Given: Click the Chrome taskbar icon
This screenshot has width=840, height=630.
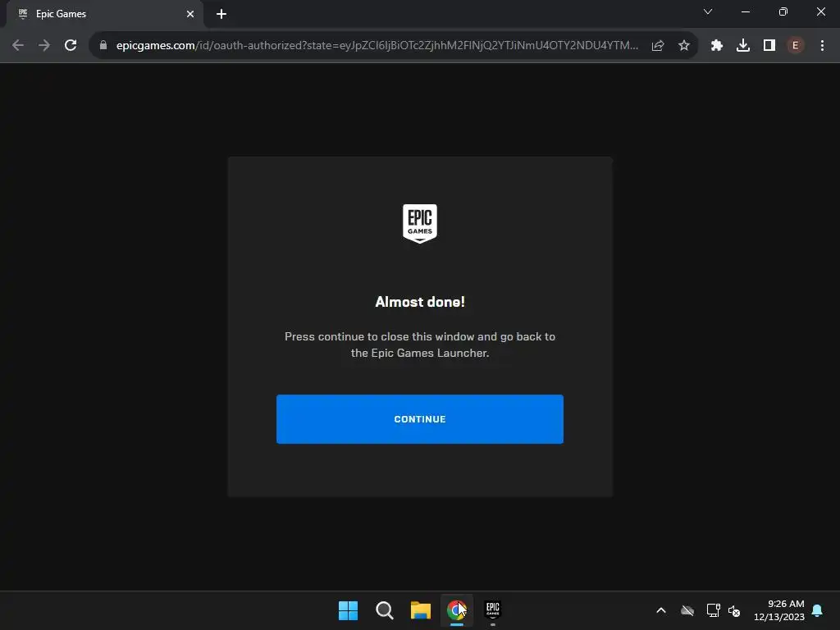Looking at the screenshot, I should [x=457, y=610].
